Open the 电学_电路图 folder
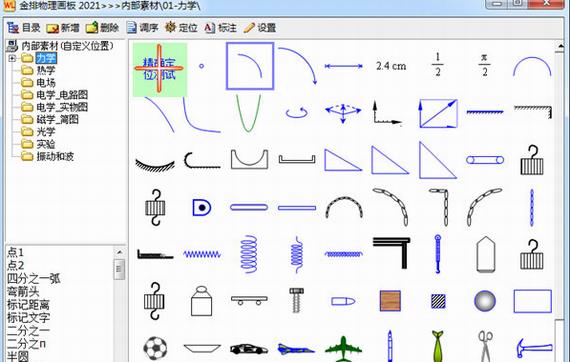570x362 pixels. pos(62,95)
